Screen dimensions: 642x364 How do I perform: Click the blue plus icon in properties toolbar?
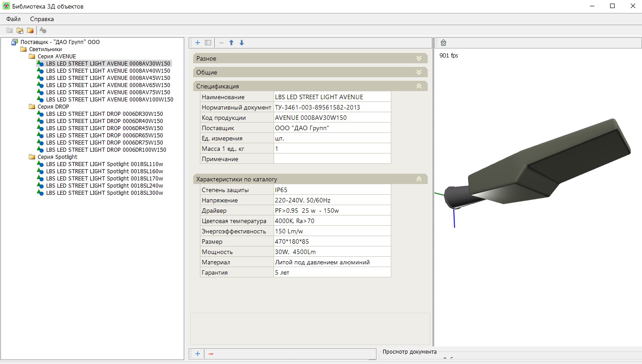click(x=197, y=43)
